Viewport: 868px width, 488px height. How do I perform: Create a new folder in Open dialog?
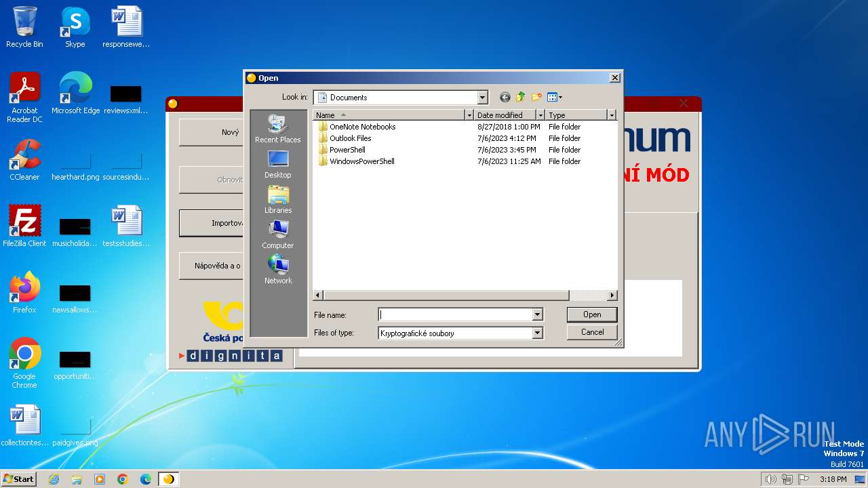pos(536,98)
